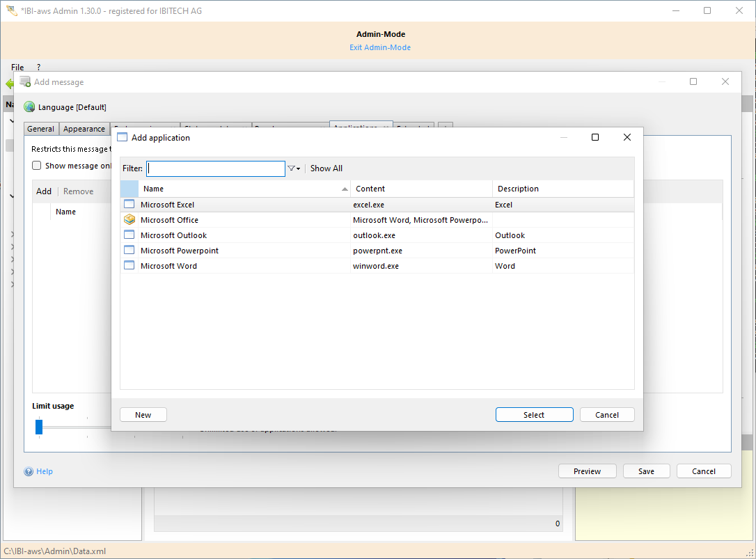The height and width of the screenshot is (559, 756).
Task: Open the Appearance tab
Action: point(84,129)
